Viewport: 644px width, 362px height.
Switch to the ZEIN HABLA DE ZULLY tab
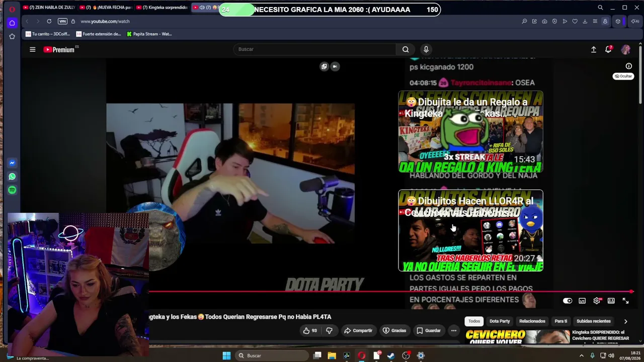tap(49, 8)
